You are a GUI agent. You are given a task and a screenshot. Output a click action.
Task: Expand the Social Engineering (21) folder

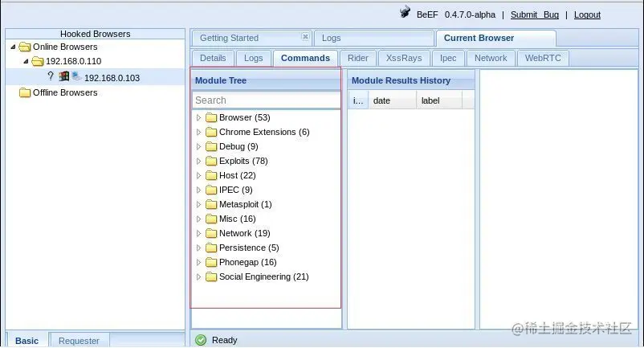pyautogui.click(x=199, y=277)
